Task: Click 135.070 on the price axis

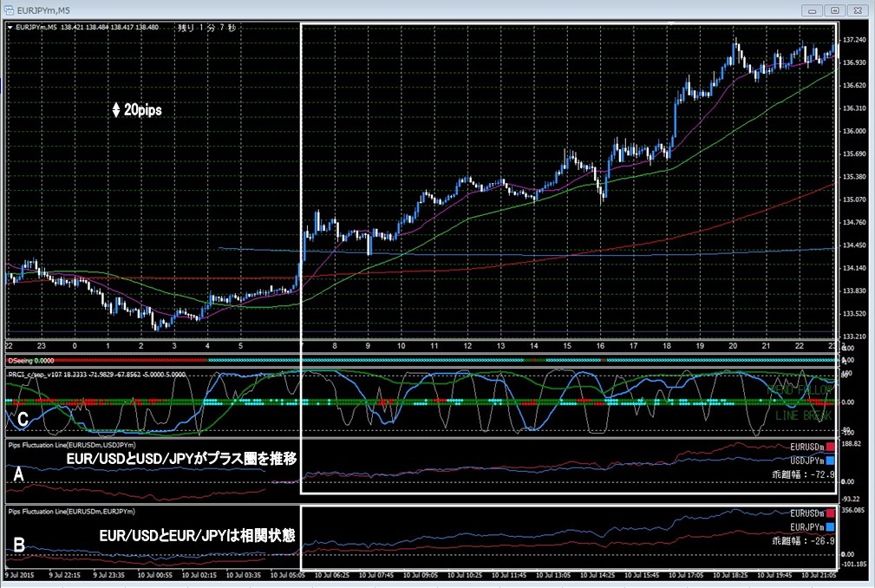Action: coord(854,199)
